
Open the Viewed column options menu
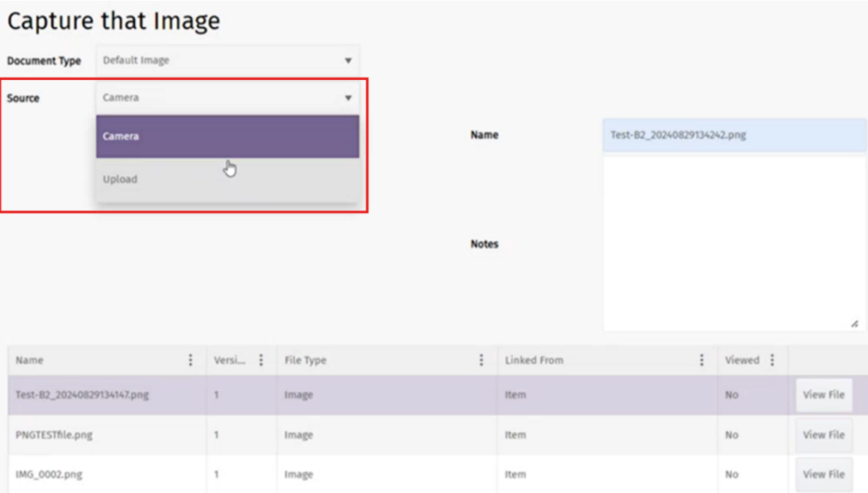[772, 360]
